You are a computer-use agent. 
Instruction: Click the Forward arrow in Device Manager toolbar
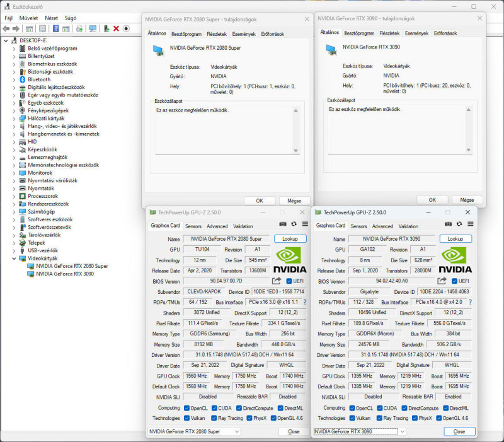(16, 28)
